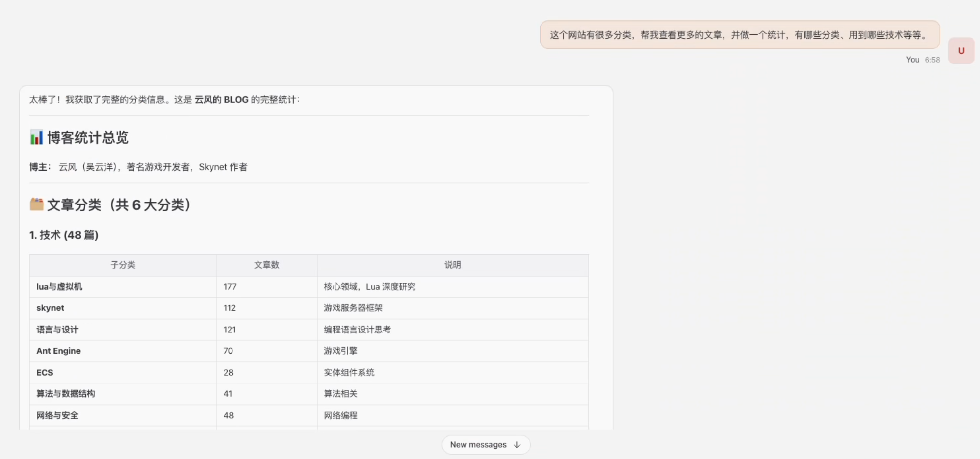This screenshot has height=459, width=980.
Task: Click the 算法与数据结构 table cell
Action: coord(65,394)
